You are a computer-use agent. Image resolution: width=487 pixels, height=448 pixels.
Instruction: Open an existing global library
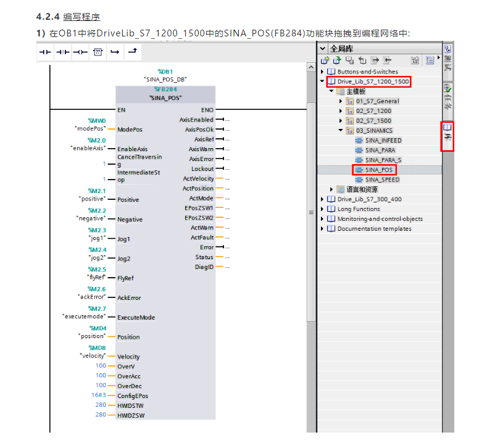337,60
